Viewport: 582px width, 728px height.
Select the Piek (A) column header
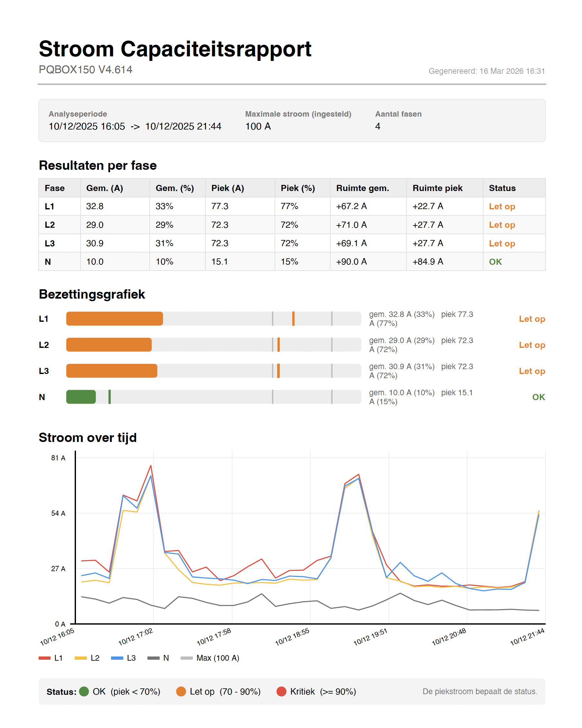click(x=227, y=188)
